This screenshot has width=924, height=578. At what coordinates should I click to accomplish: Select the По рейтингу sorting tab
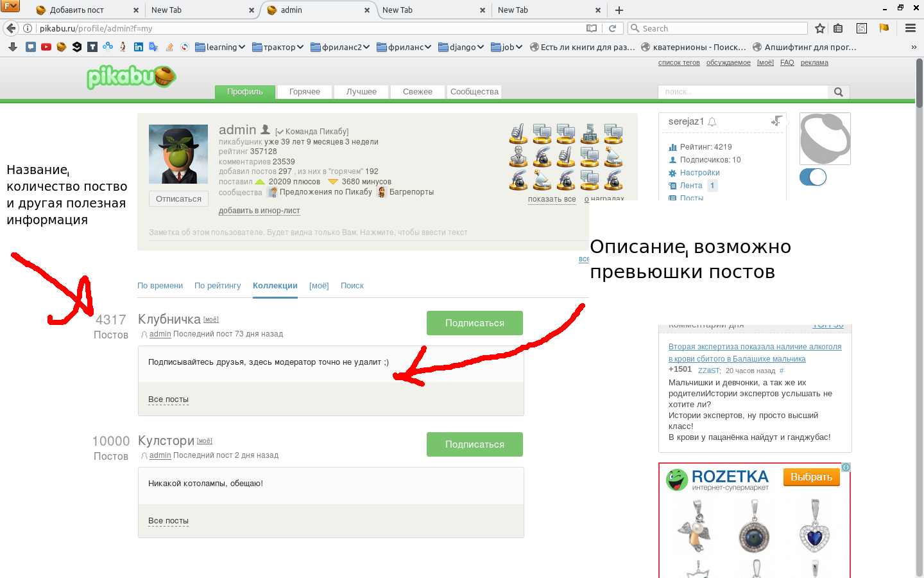pyautogui.click(x=218, y=286)
